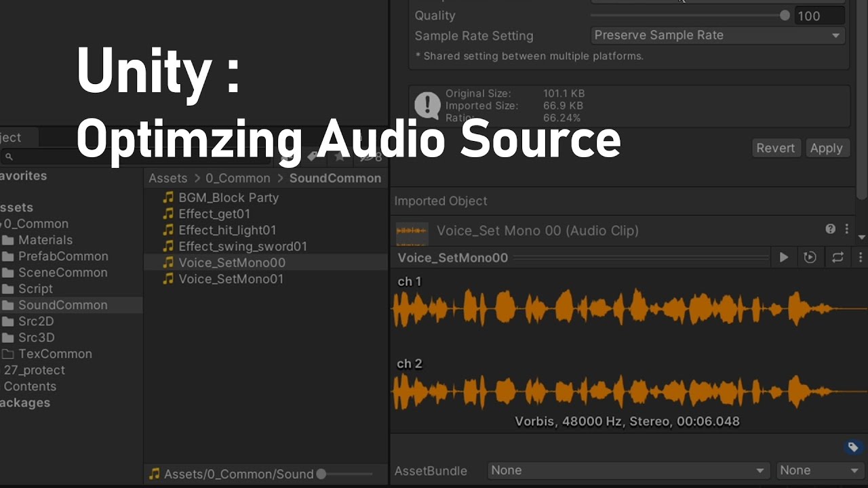Click the music note icon of BGM_Block Party
This screenshot has height=488, width=868.
(168, 197)
